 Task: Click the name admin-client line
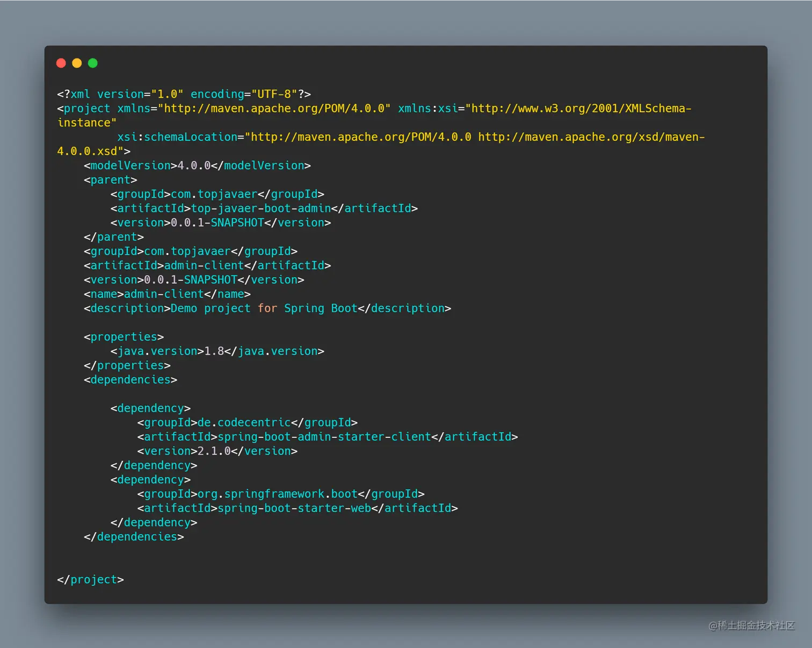(167, 294)
